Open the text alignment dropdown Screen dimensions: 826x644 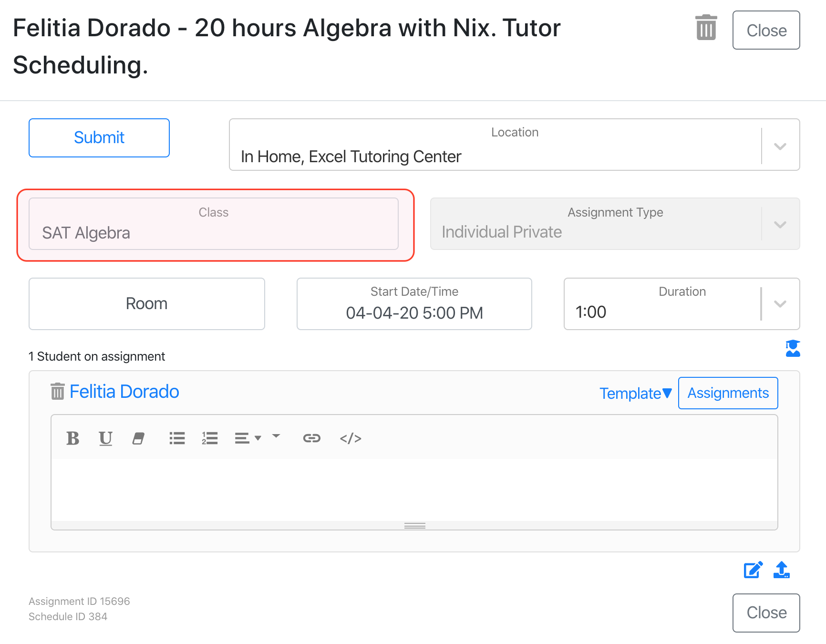248,438
